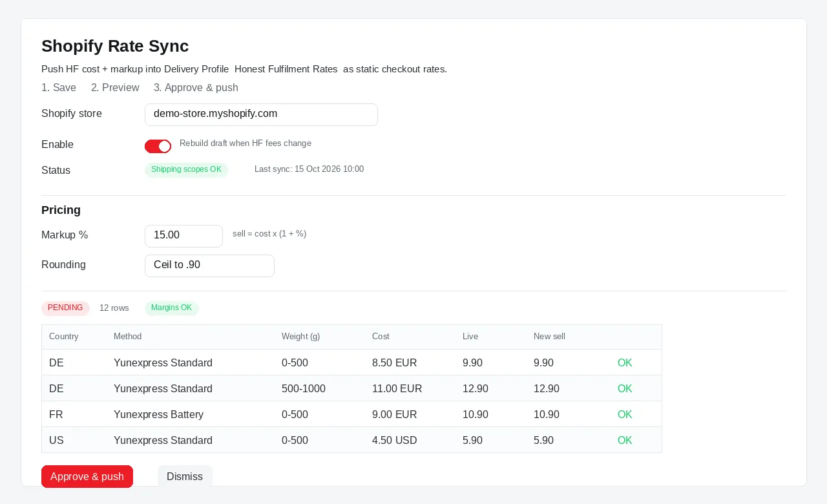
Task: Click the 9.00 EUR cost cell
Action: [x=395, y=415]
